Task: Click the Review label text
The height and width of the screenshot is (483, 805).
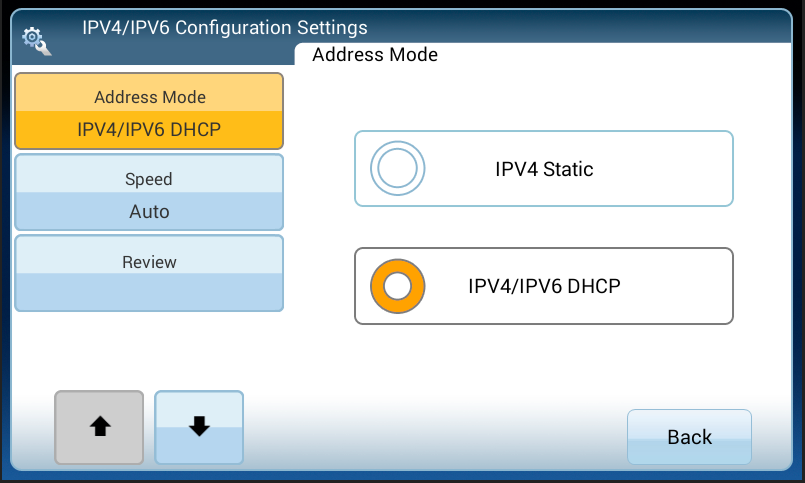Action: click(149, 262)
